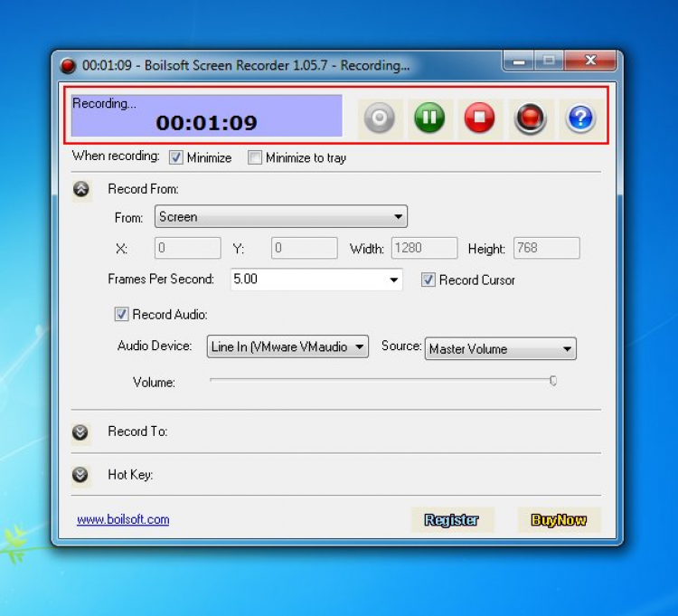Screen dimensions: 678x616
Task: Click the Y coordinate field
Action: point(305,248)
